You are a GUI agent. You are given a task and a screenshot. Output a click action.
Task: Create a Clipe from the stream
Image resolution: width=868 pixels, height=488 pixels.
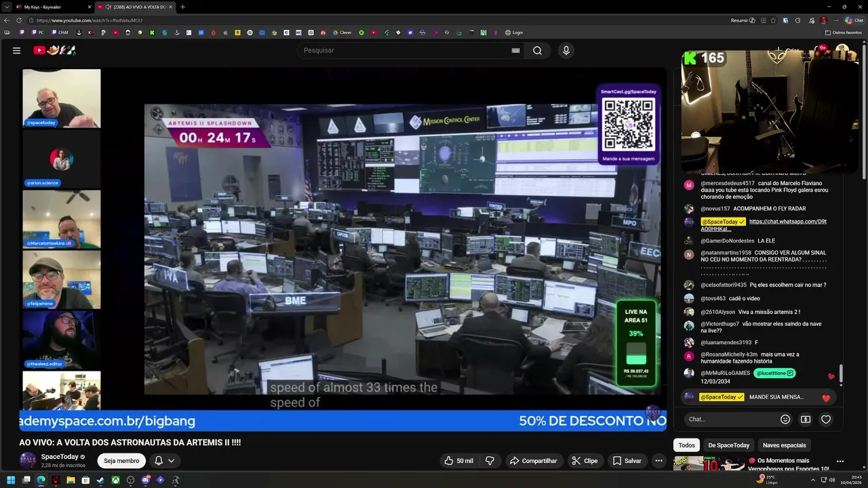585,461
